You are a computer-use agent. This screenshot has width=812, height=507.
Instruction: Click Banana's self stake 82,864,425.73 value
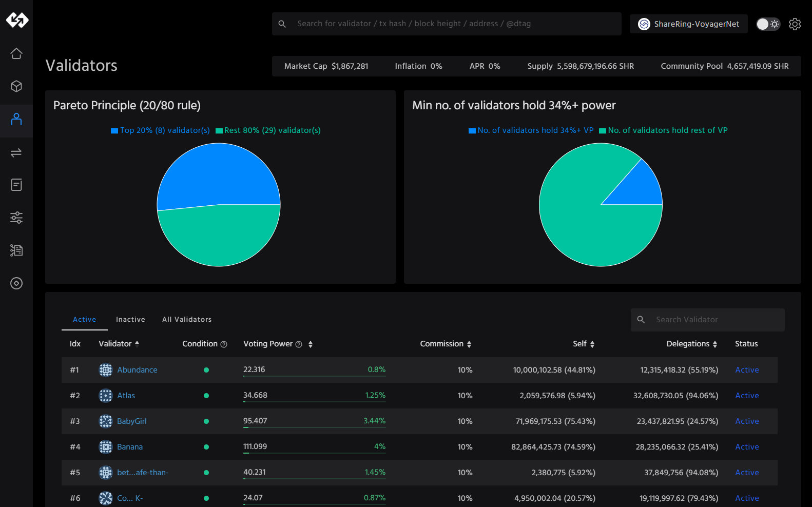553,447
